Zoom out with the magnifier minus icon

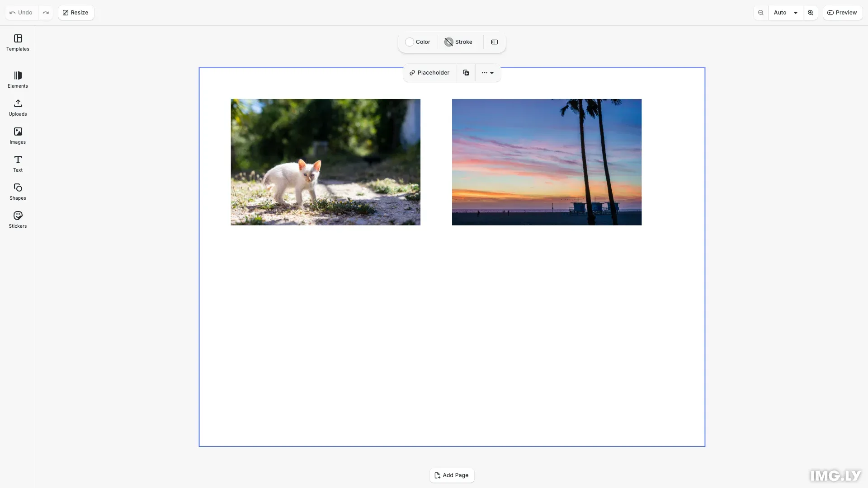pos(761,12)
